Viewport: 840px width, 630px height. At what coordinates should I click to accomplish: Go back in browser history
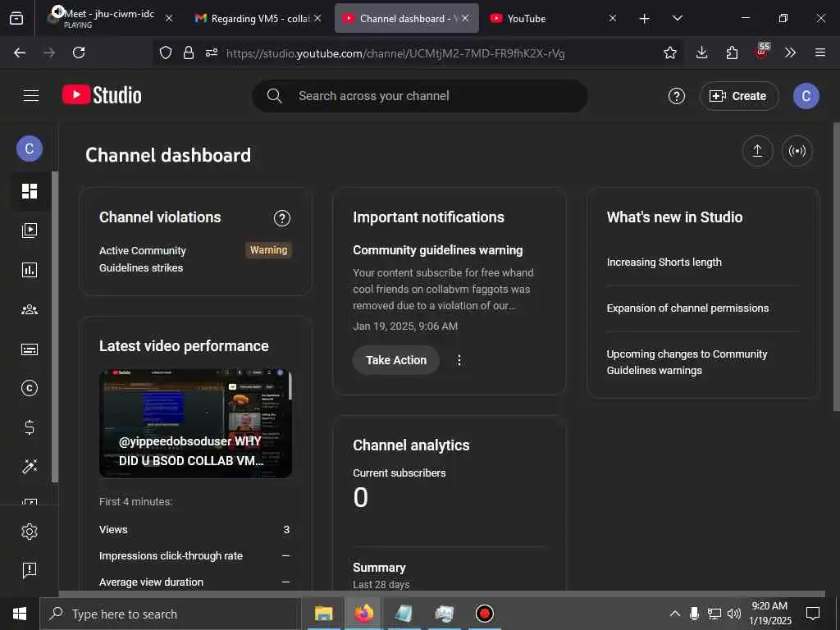click(20, 52)
